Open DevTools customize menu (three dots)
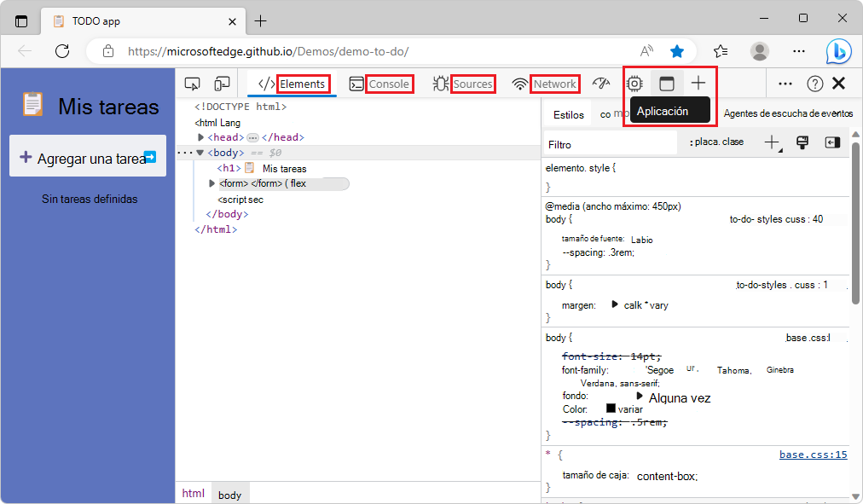Viewport: 863px width, 504px height. (x=785, y=84)
